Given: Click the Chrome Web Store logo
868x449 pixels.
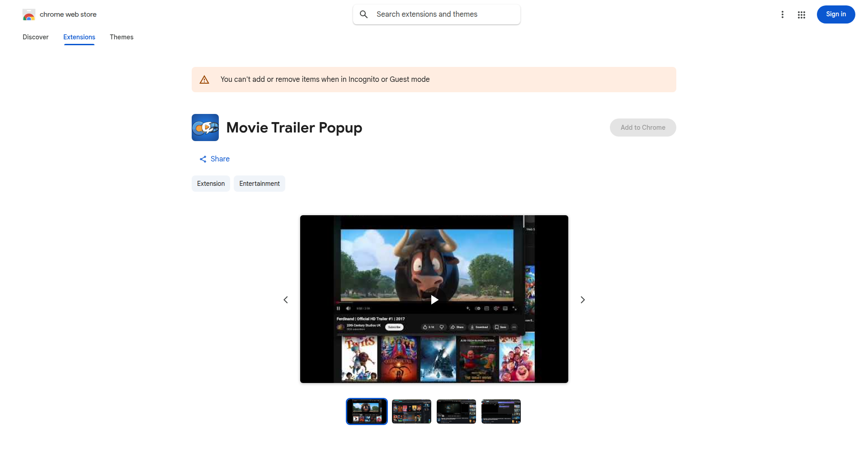Looking at the screenshot, I should pyautogui.click(x=29, y=14).
